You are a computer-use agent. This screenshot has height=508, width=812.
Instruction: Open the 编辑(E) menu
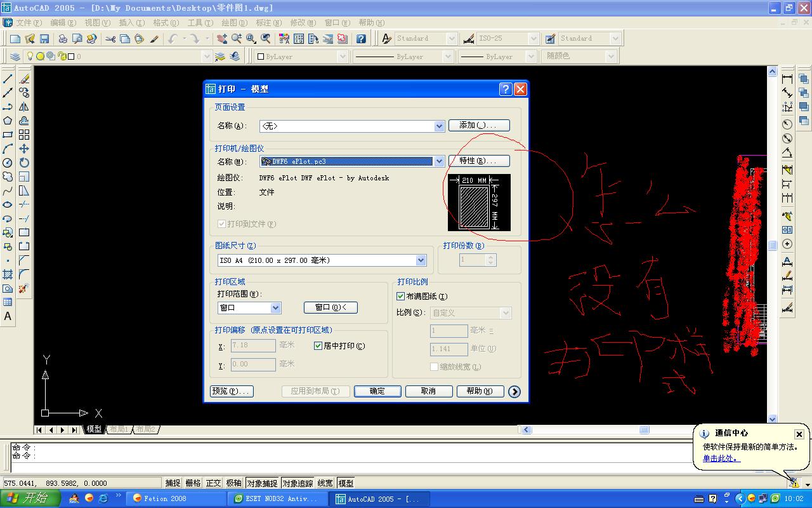[x=63, y=23]
